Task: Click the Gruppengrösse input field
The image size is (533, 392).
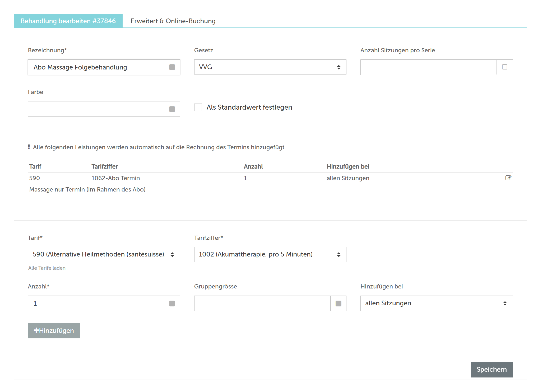Action: tap(262, 303)
